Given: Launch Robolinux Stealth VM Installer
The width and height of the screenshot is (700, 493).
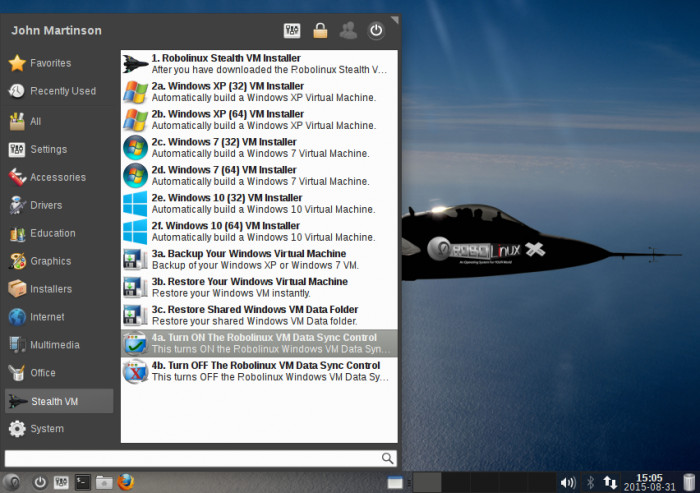Looking at the screenshot, I should coord(259,64).
